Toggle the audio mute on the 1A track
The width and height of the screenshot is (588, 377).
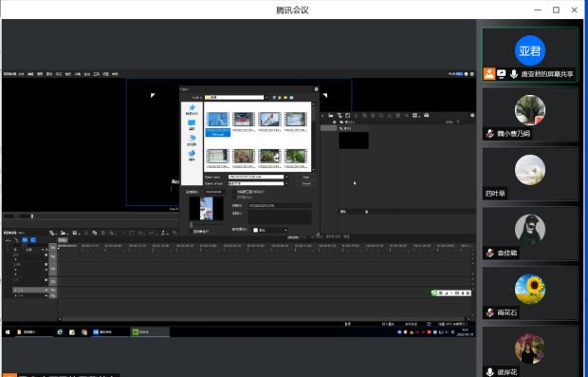[46, 290]
